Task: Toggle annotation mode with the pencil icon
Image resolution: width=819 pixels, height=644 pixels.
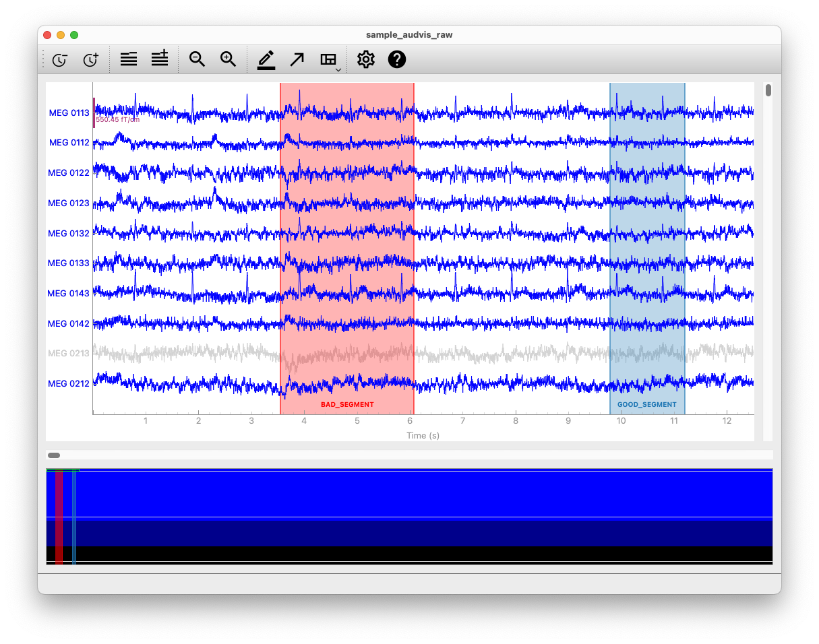Action: coord(266,59)
